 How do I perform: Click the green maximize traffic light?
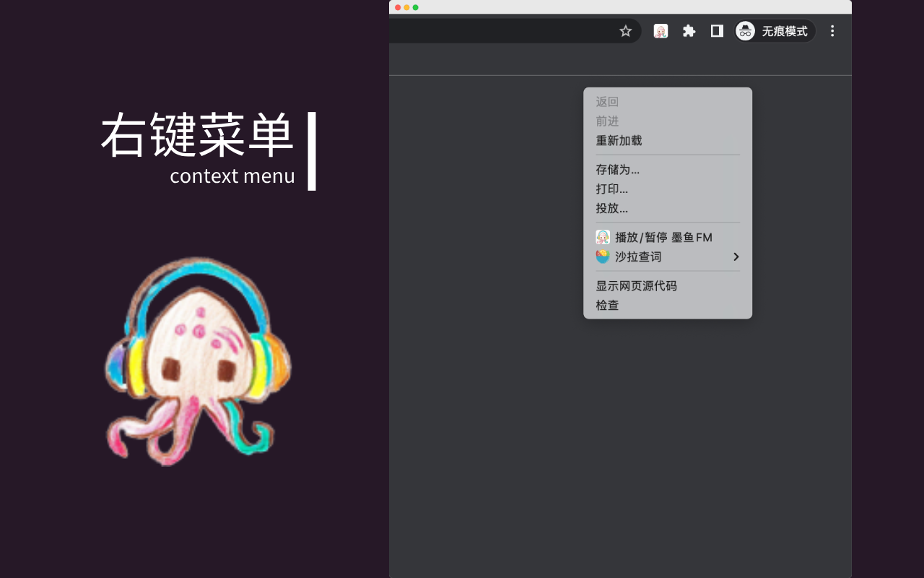tap(414, 6)
